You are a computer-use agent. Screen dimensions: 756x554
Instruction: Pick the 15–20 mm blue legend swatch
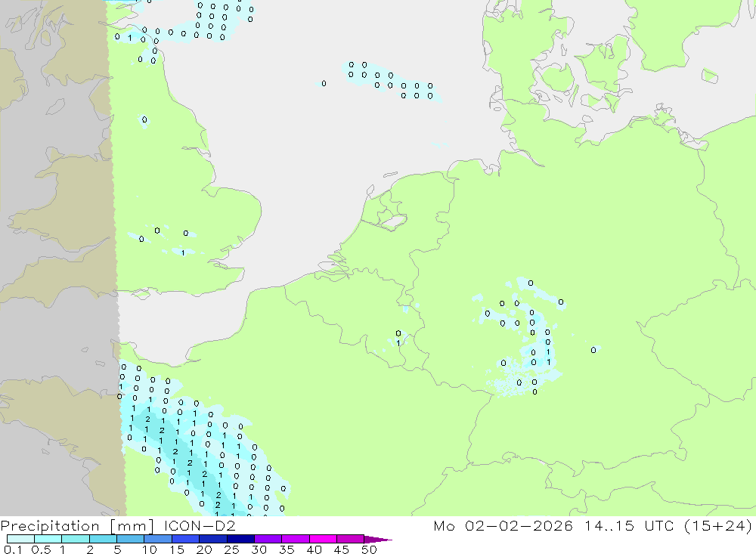[x=186, y=539]
